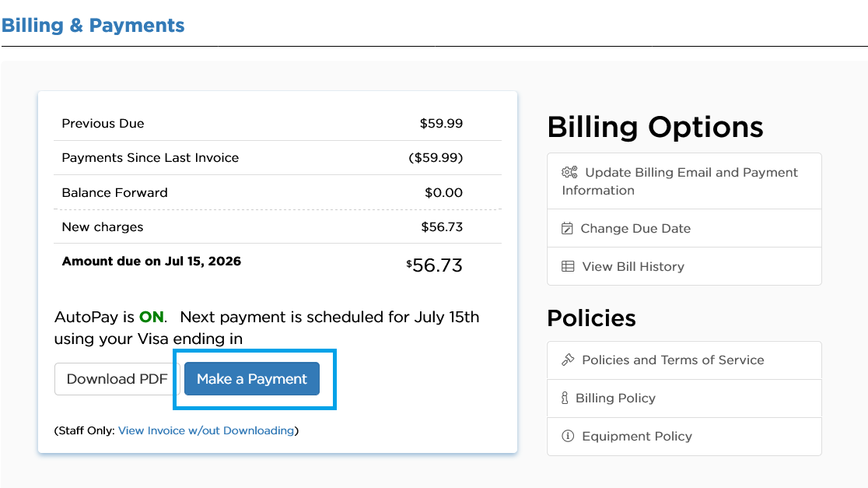868x488 pixels.
Task: Click the large $56.73 amount due
Action: (435, 265)
